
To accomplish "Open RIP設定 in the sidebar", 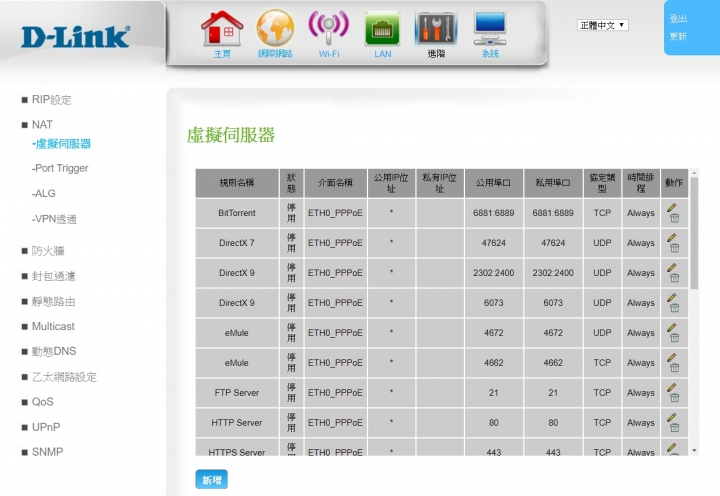I will [51, 100].
